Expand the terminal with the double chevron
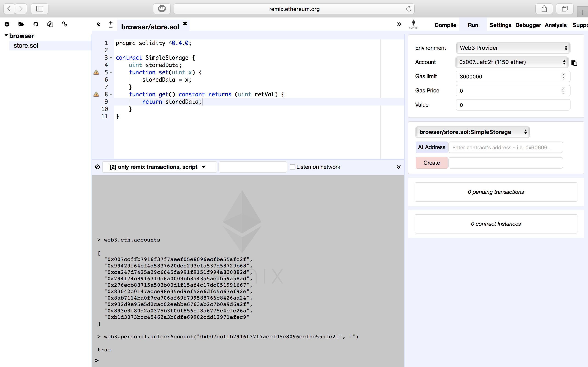Viewport: 588px width, 367px height. (x=399, y=167)
